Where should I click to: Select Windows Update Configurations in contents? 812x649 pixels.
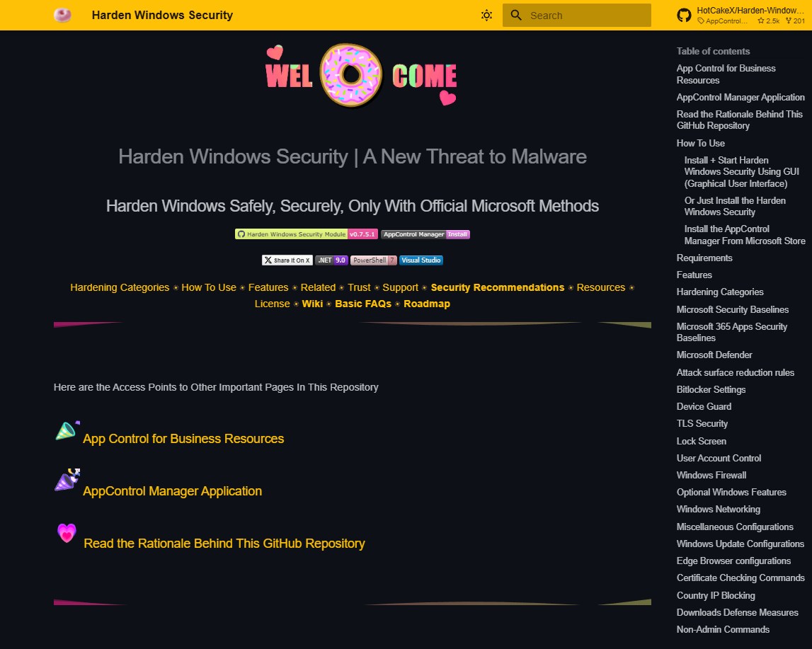pyautogui.click(x=740, y=544)
